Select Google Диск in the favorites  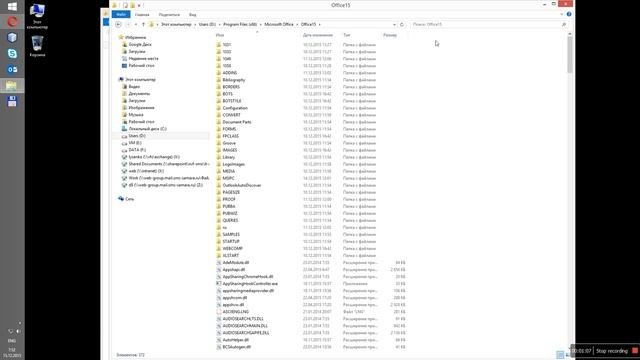pos(140,44)
